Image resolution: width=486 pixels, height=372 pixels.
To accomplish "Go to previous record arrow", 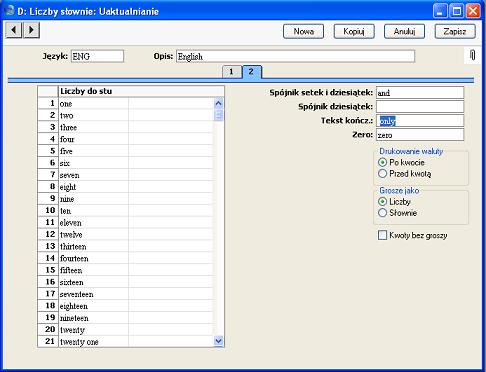I will 14,30.
